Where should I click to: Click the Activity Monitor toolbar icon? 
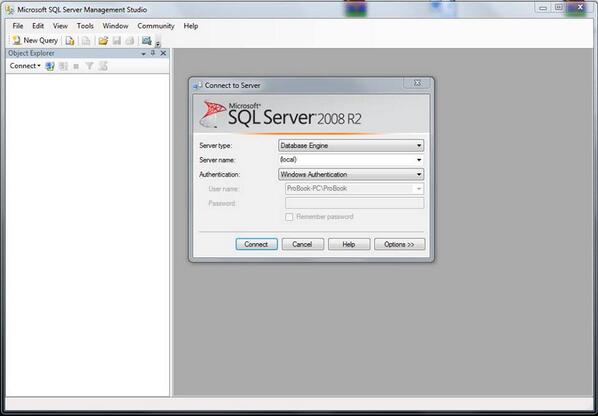click(x=146, y=40)
